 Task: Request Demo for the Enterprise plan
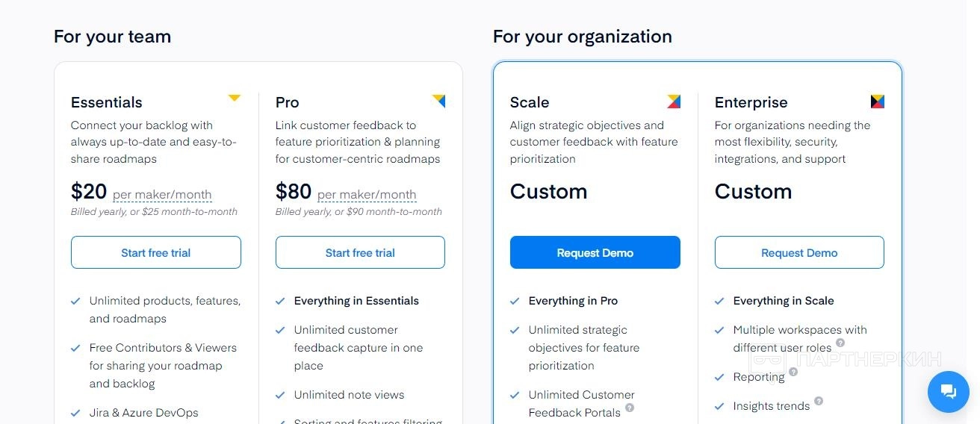click(x=799, y=253)
